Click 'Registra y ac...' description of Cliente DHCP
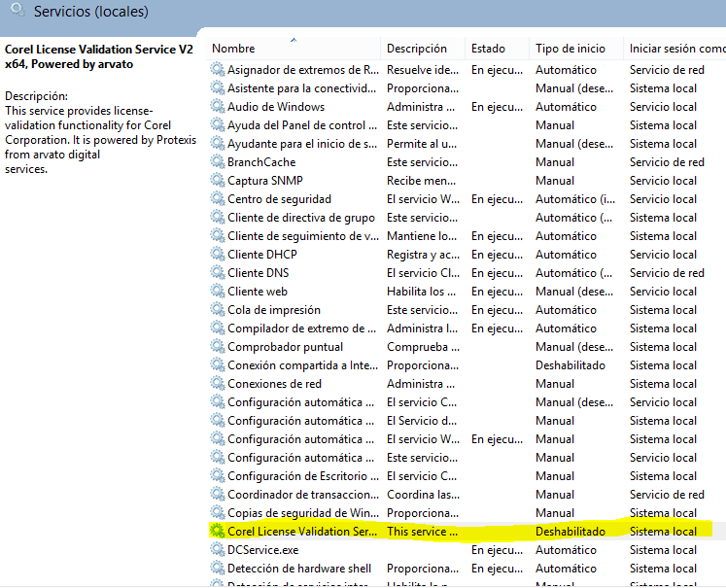This screenshot has width=726, height=588. tap(423, 255)
